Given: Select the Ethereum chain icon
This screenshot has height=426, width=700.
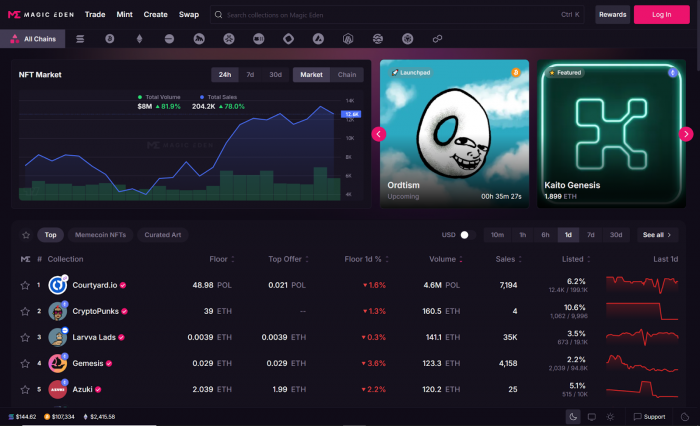Looking at the screenshot, I should tap(139, 39).
